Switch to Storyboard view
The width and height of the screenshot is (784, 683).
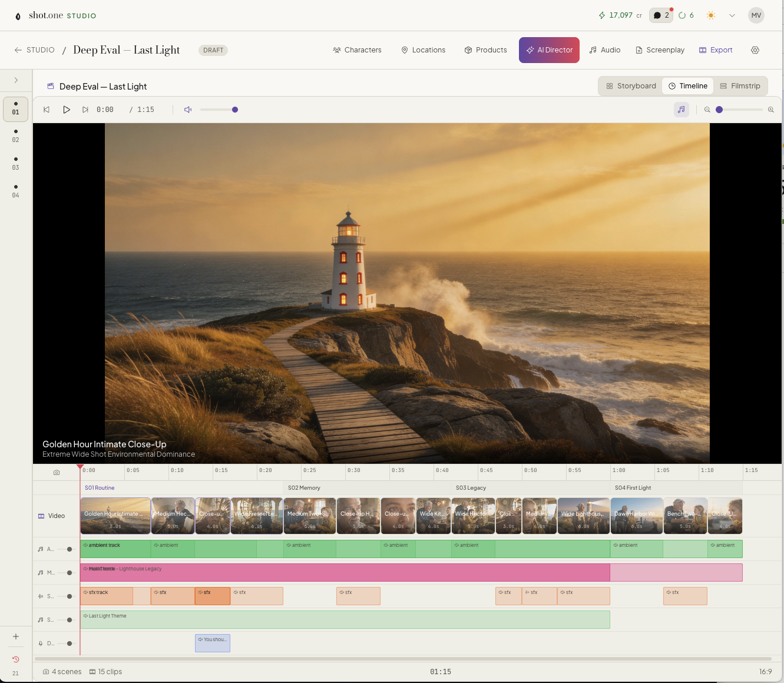631,86
